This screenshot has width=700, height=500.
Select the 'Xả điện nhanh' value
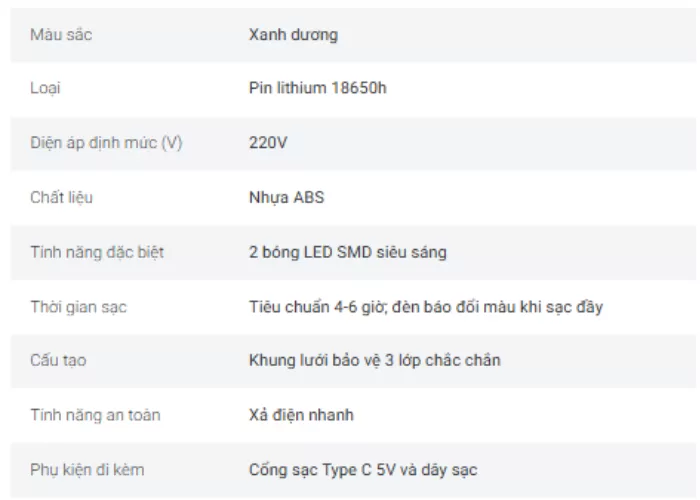coord(300,415)
